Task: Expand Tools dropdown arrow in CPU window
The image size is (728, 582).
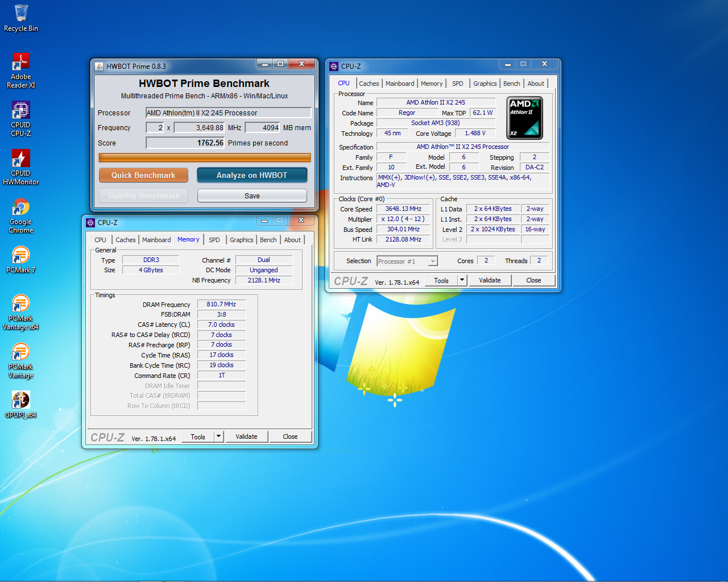Action: pos(462,280)
